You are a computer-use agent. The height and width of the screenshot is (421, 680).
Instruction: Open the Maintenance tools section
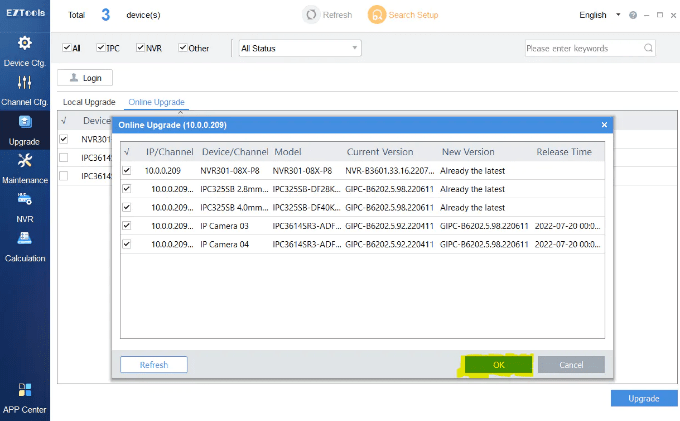tap(24, 168)
